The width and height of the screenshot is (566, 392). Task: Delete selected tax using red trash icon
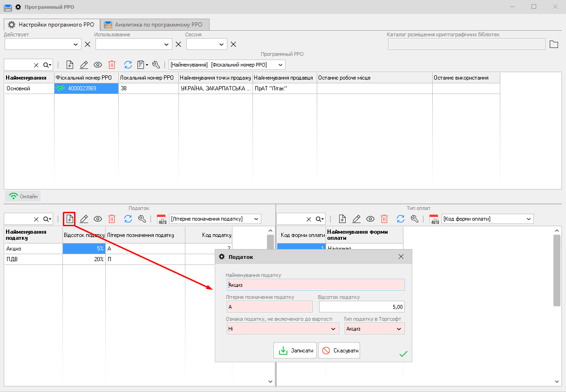tap(112, 219)
